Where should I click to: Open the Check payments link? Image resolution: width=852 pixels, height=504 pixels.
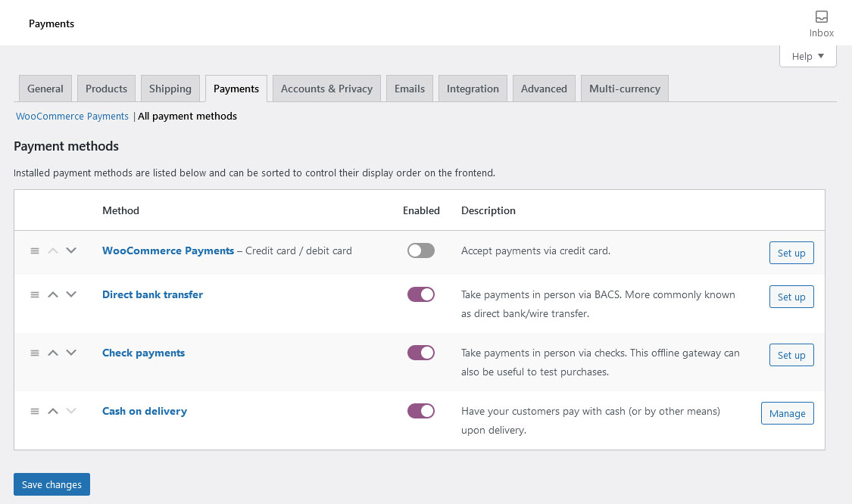[x=143, y=353]
